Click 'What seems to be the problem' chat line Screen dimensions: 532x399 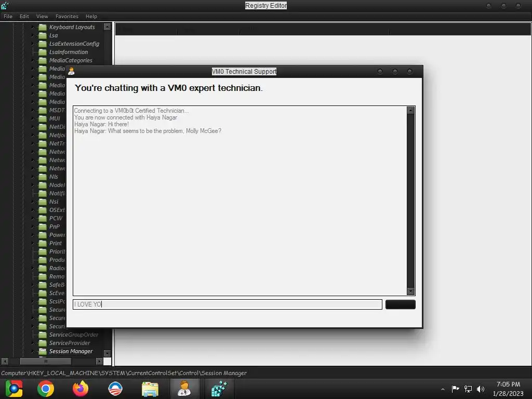tap(148, 131)
